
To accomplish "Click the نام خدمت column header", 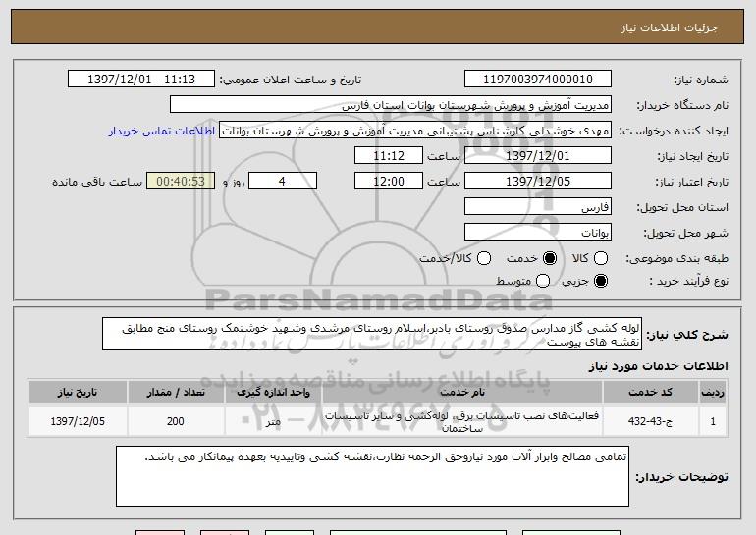I will tap(461, 393).
